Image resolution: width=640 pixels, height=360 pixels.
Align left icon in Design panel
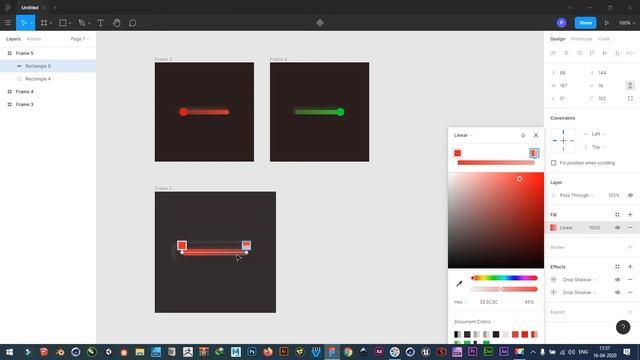point(553,53)
